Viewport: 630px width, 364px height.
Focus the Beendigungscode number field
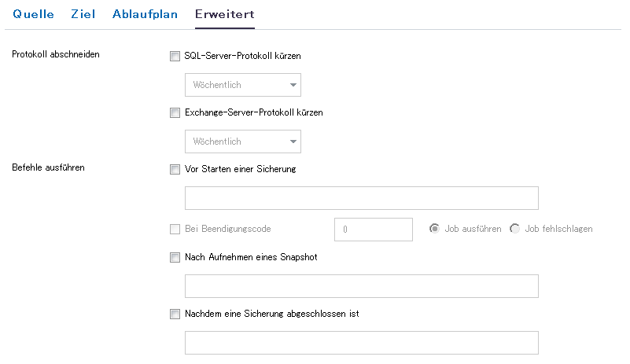pos(373,230)
